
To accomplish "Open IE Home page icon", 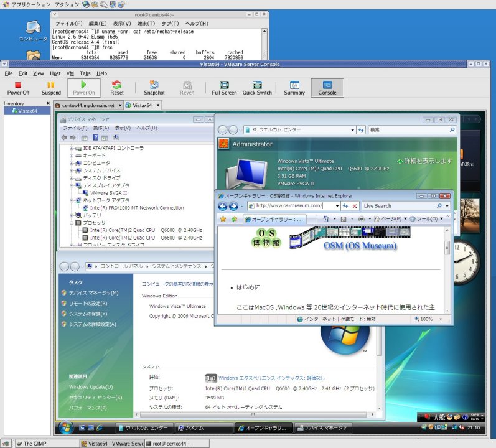I will (x=326, y=219).
